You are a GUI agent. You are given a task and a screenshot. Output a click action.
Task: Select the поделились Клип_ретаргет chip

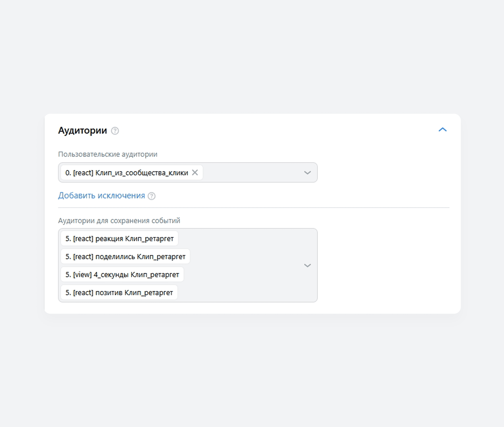pos(125,256)
